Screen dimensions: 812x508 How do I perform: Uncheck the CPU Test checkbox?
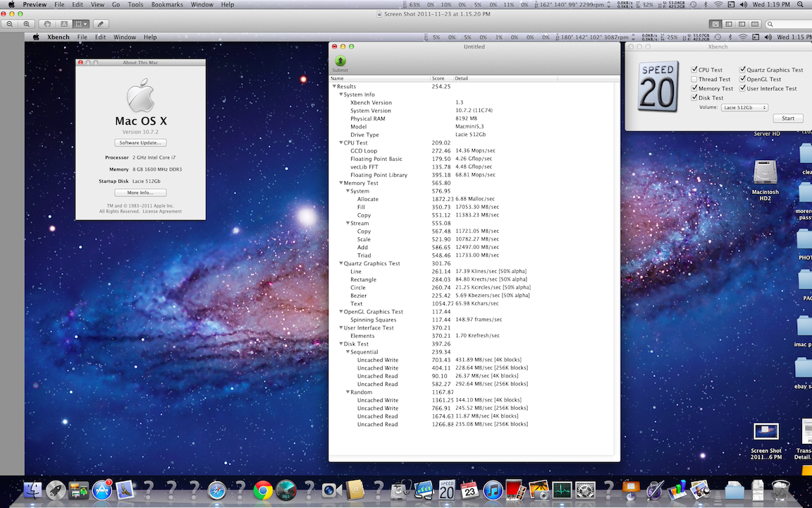pyautogui.click(x=694, y=70)
